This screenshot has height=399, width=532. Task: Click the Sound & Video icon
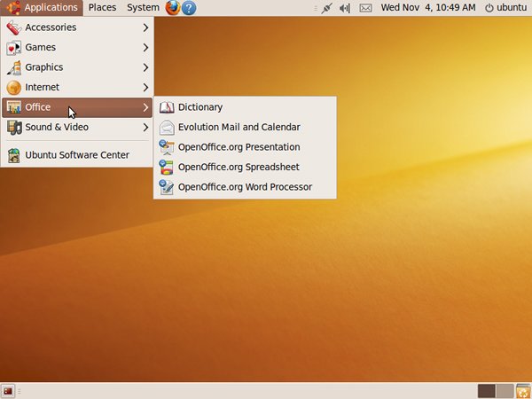(13, 128)
